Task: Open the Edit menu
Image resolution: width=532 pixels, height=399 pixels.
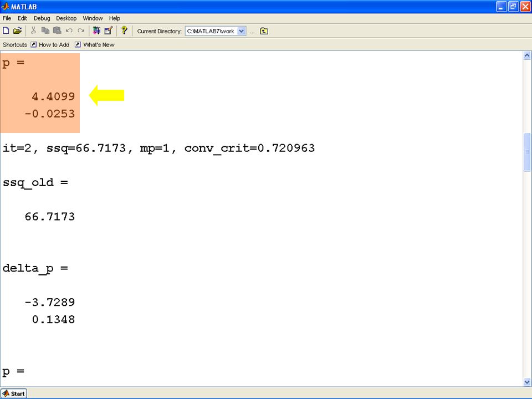Action: (22, 18)
